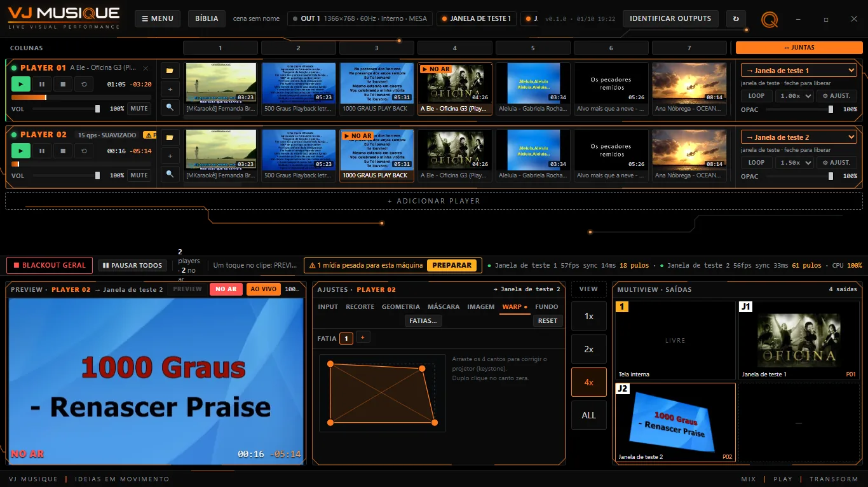
Task: Restart Player 01 with the loop-arrow icon
Action: 84,84
